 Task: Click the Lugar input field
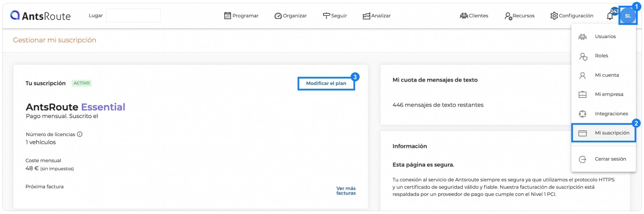[x=133, y=16]
